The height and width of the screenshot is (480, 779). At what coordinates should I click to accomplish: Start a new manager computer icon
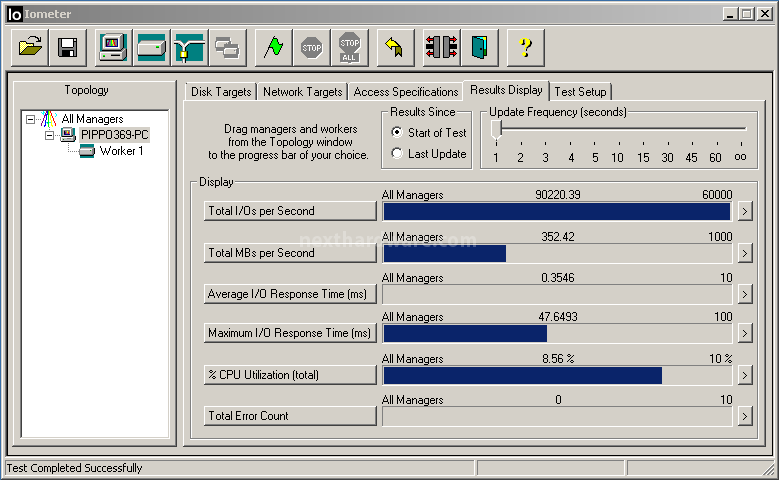113,48
